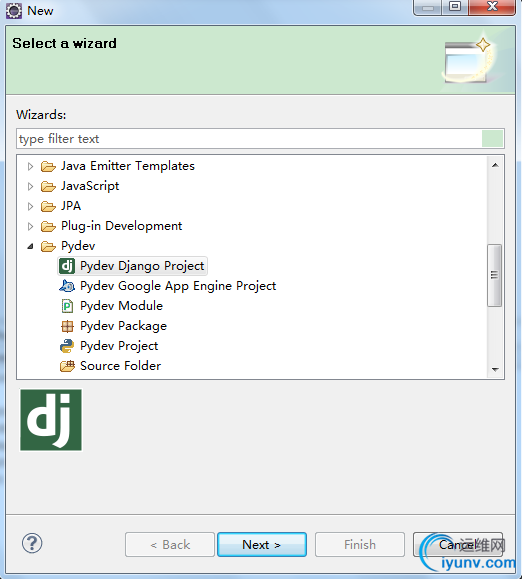522x579 pixels.
Task: Click the Finish button
Action: pyautogui.click(x=360, y=544)
